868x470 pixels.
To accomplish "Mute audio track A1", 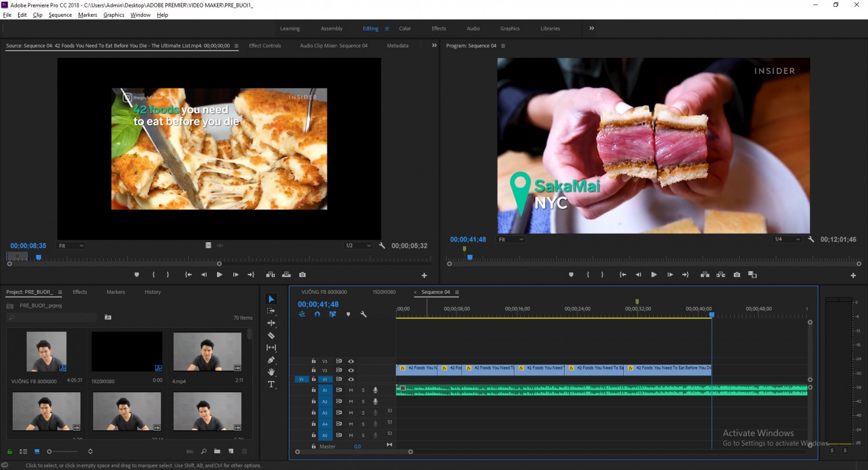I will pyautogui.click(x=351, y=390).
